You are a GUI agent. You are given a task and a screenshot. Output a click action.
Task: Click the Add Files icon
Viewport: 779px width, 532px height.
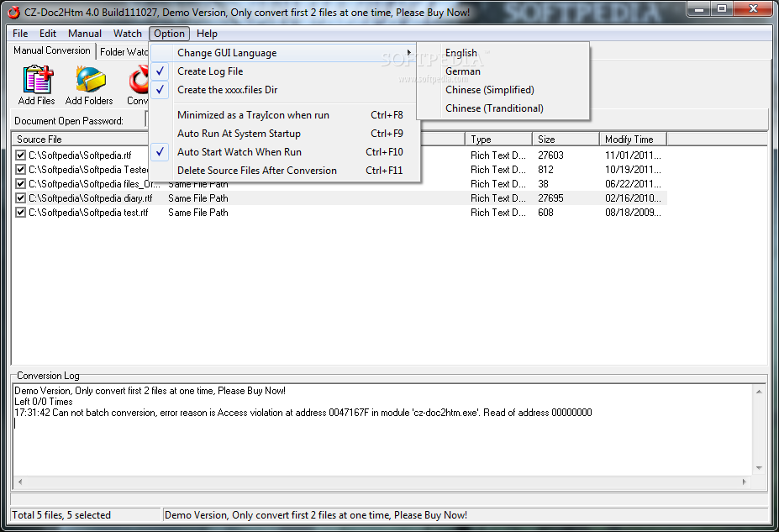tap(37, 80)
